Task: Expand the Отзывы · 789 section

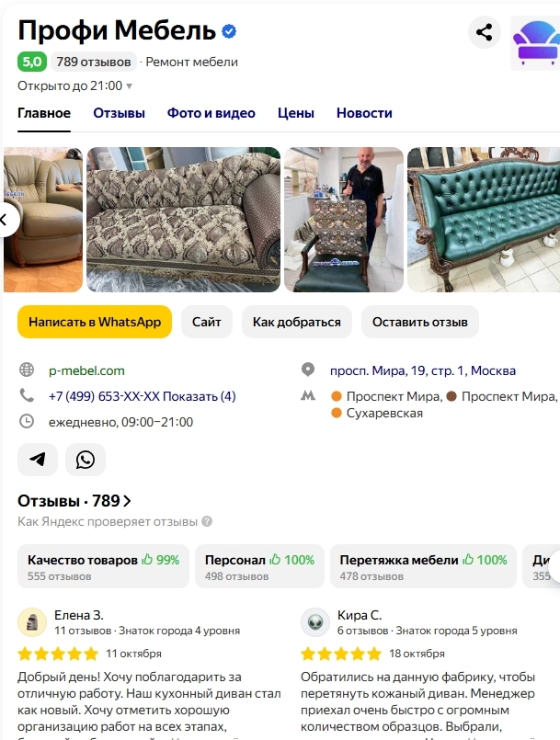Action: (x=74, y=501)
